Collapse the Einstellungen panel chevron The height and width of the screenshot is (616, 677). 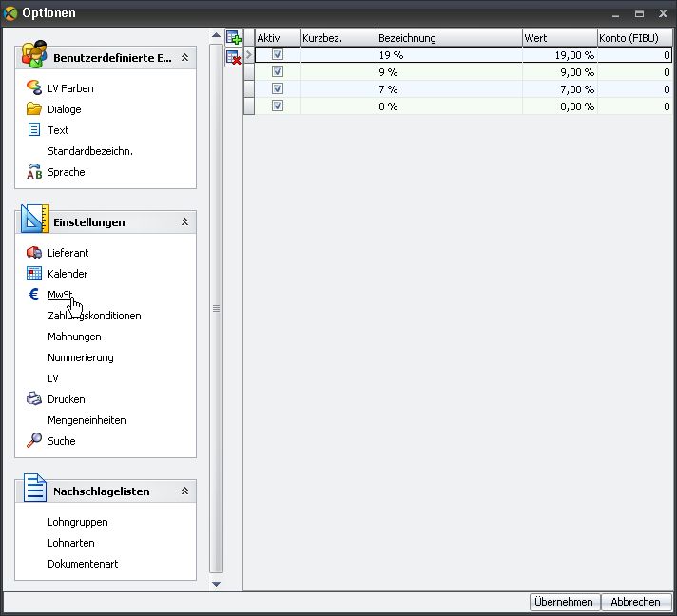pos(184,222)
